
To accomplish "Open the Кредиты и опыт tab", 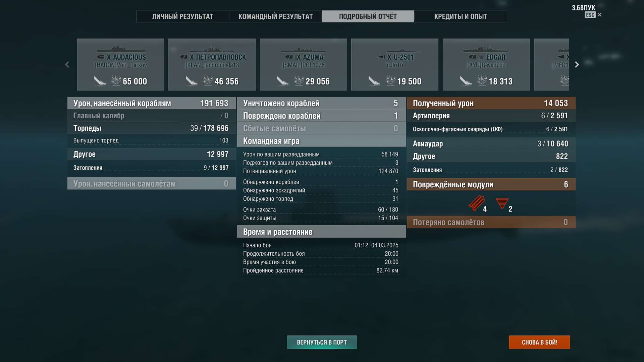I will coord(461,16).
